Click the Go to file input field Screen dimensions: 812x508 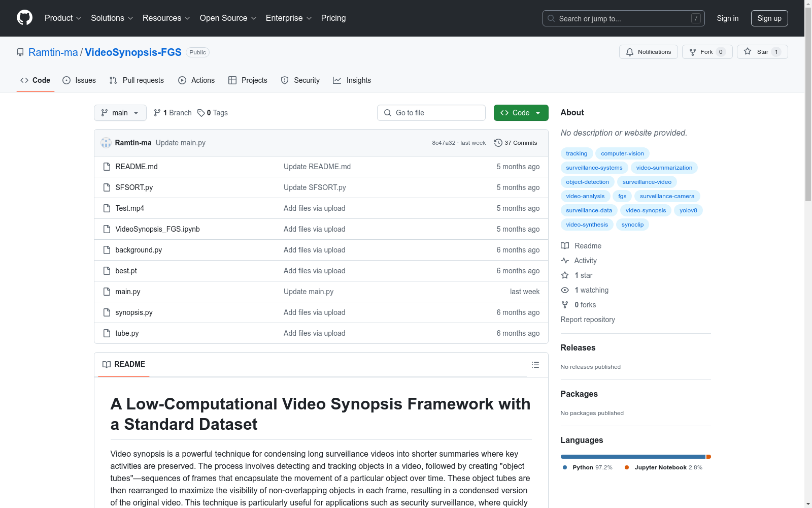click(431, 113)
